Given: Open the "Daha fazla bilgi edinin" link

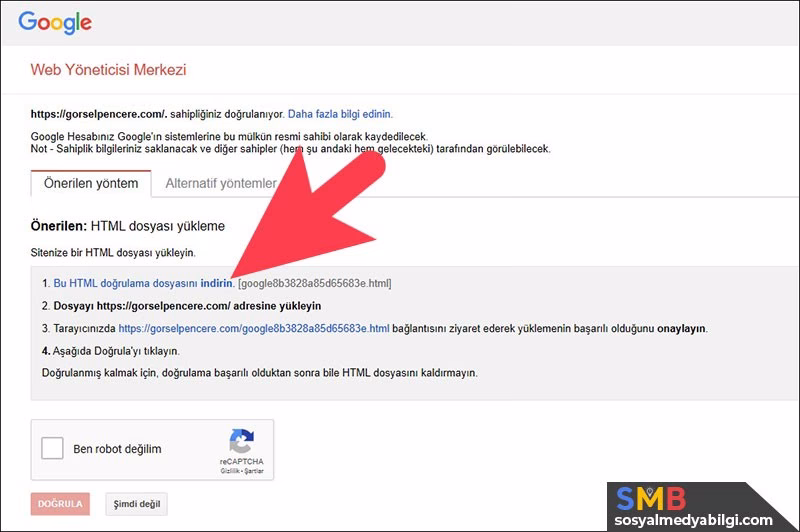Looking at the screenshot, I should (x=340, y=114).
